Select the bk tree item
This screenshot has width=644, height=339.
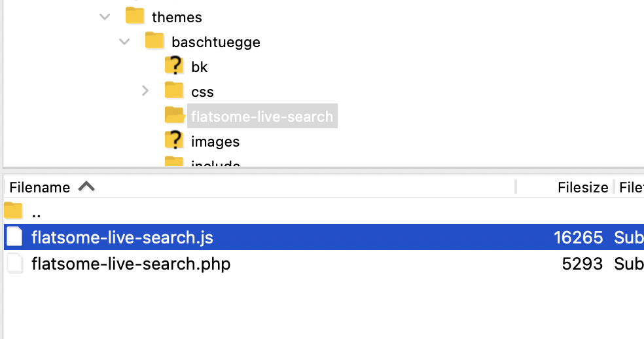[x=199, y=67]
